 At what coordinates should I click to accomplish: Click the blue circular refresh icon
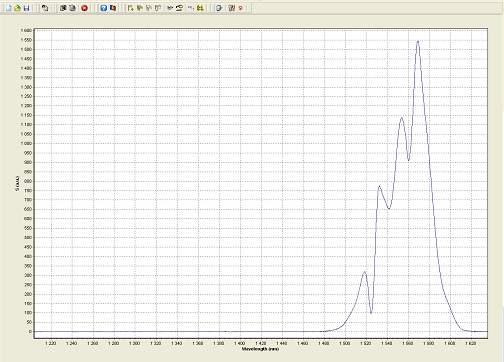click(219, 8)
